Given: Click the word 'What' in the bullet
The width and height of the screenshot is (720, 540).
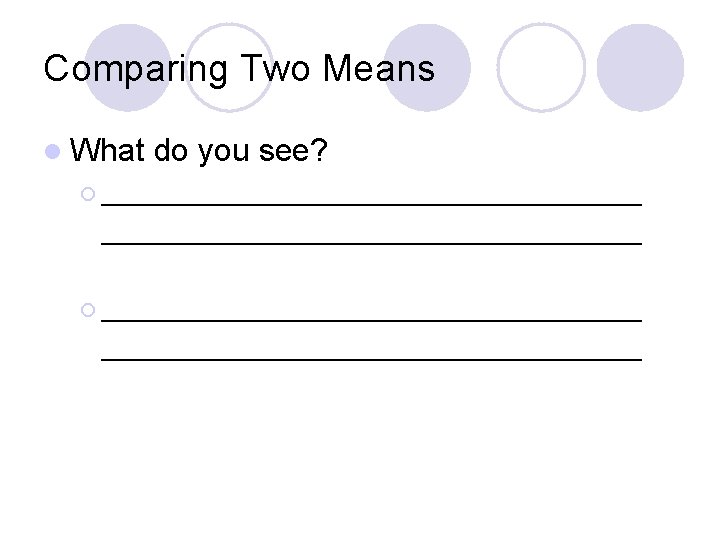Looking at the screenshot, I should click(x=110, y=151).
